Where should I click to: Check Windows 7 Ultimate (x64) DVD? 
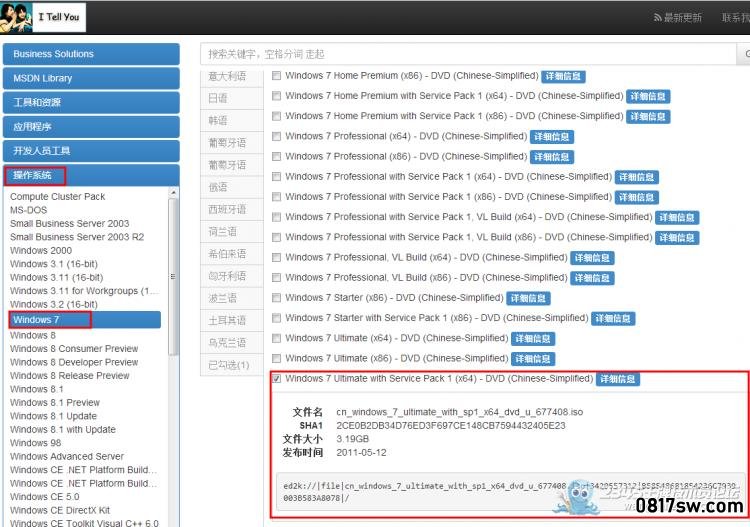point(276,338)
